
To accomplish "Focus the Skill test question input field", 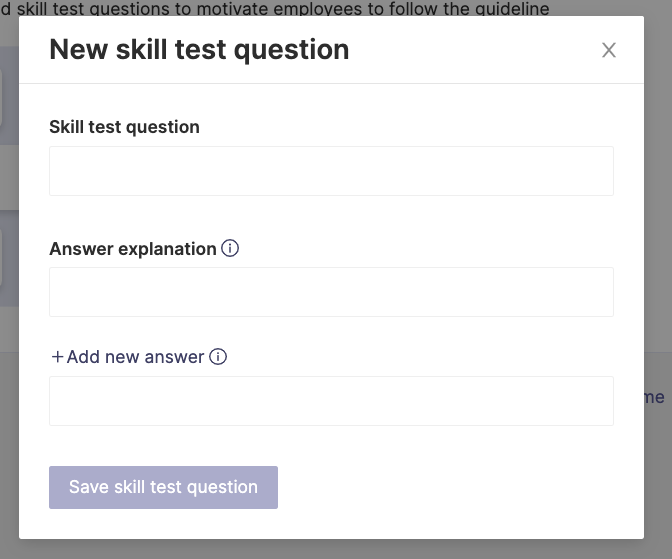I will coord(331,171).
